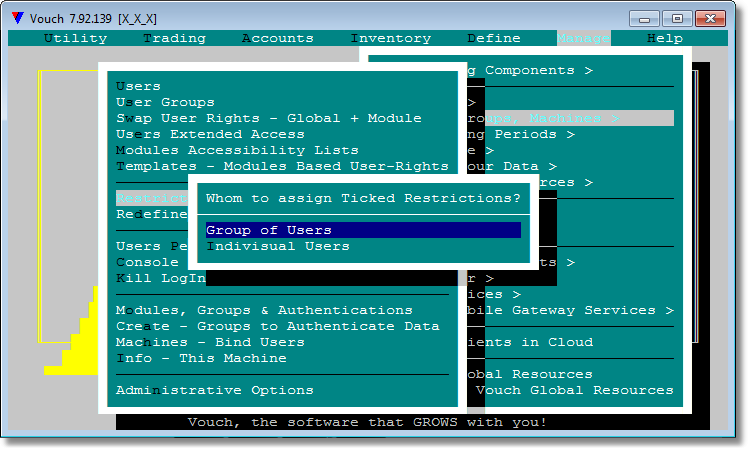Click the Redefine menu entry

[152, 214]
